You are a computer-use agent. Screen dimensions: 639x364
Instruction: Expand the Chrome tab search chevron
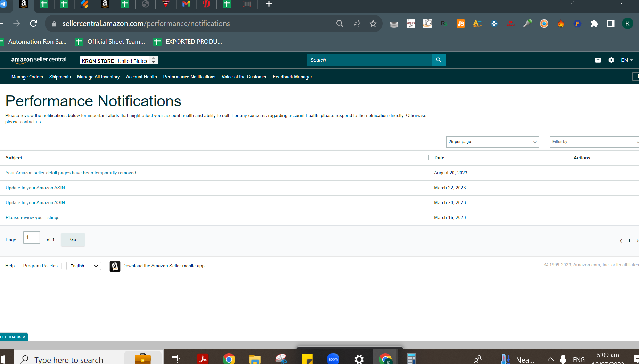click(572, 3)
